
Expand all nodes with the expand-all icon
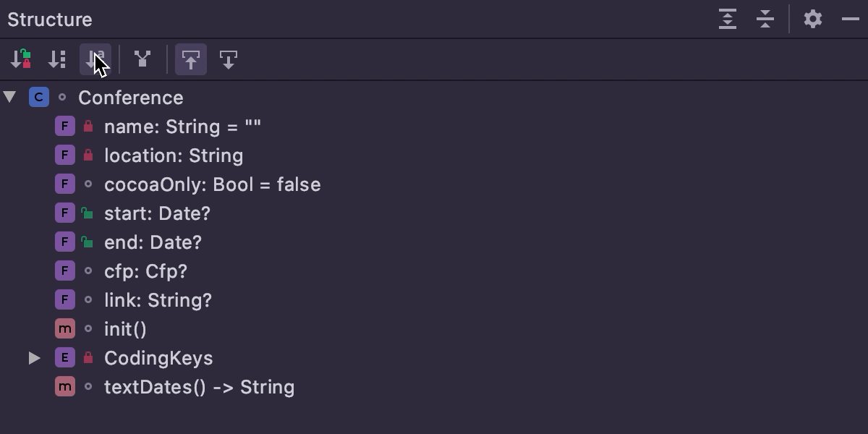tap(728, 20)
